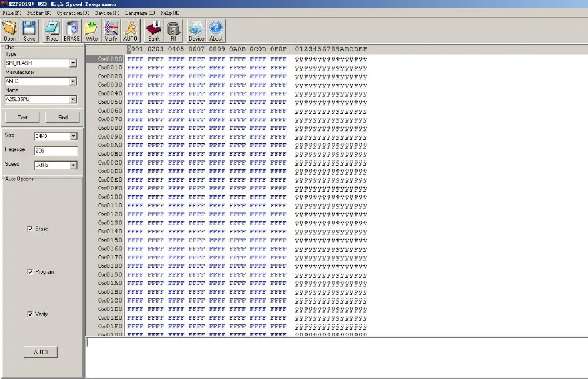Viewport: 588px width, 379px height.
Task: Click ASCII text in row 0x00C0
Action: 330,163
